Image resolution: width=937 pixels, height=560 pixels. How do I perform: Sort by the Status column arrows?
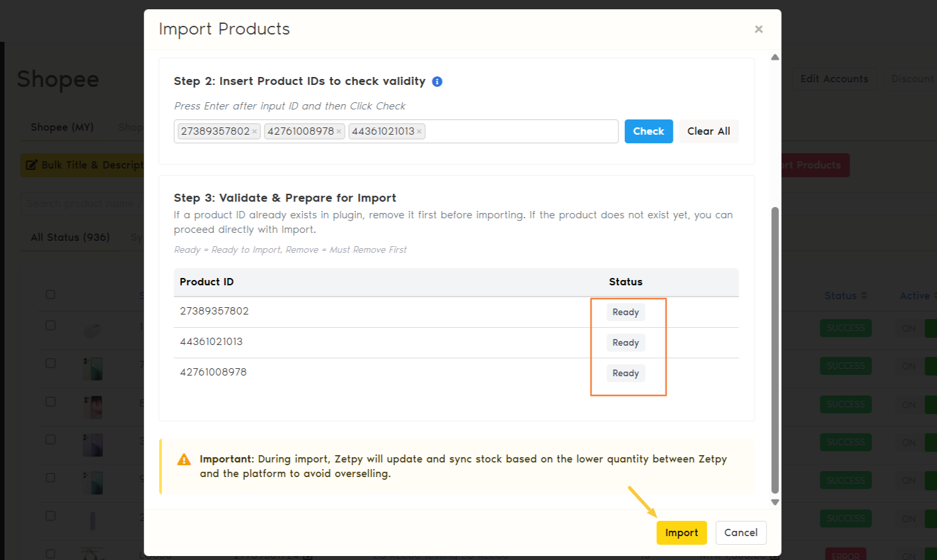[864, 296]
